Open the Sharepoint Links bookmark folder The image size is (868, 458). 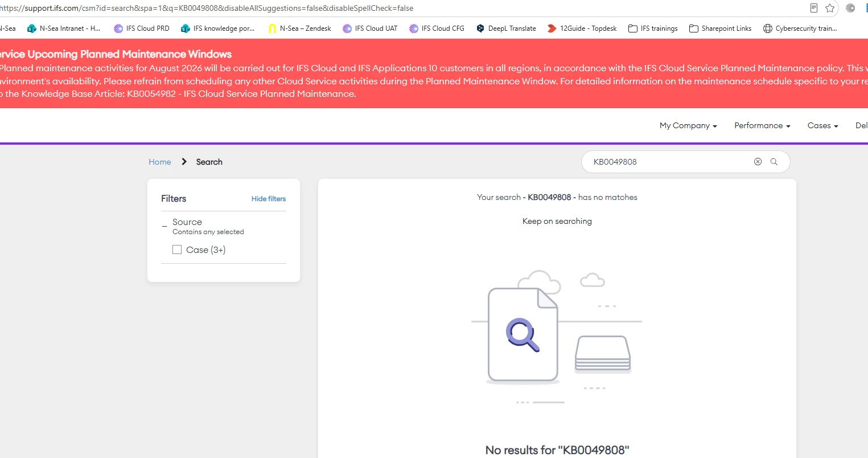(x=720, y=28)
